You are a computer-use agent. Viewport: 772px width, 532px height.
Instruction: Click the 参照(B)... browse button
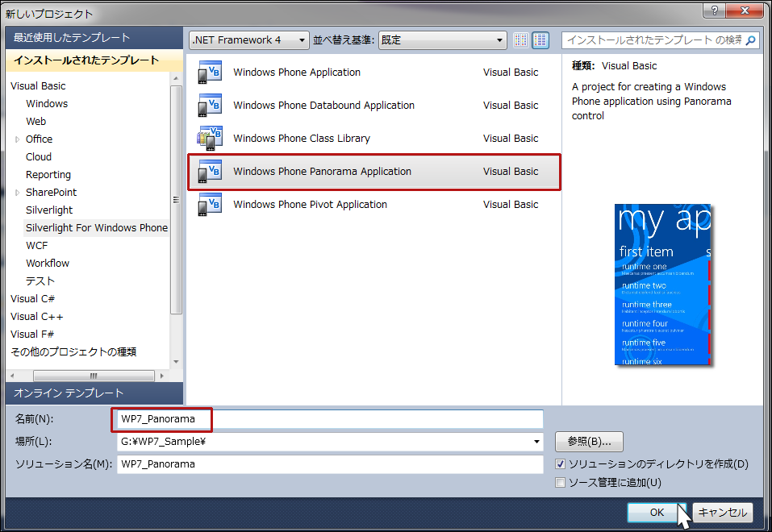coord(589,442)
